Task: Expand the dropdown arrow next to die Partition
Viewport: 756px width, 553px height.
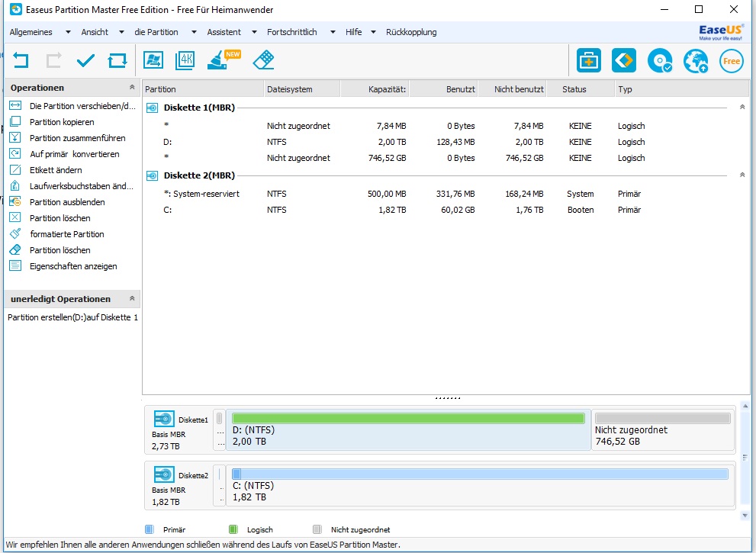Action: 194,32
